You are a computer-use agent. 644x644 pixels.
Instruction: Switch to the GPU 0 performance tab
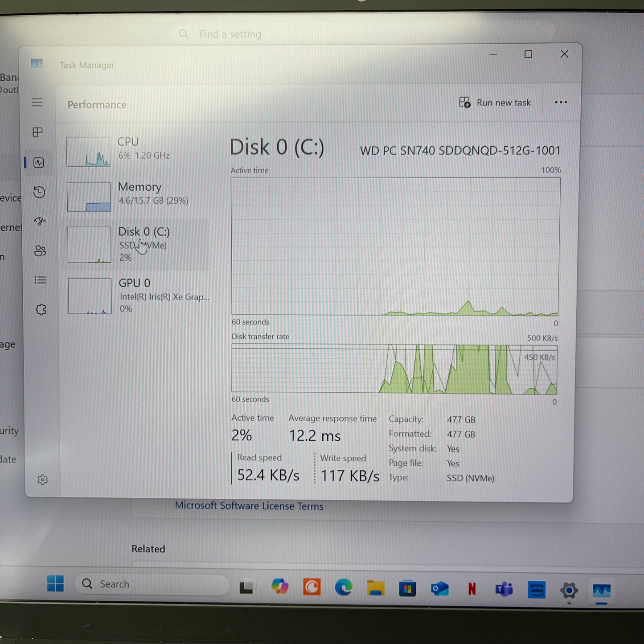pos(134,295)
